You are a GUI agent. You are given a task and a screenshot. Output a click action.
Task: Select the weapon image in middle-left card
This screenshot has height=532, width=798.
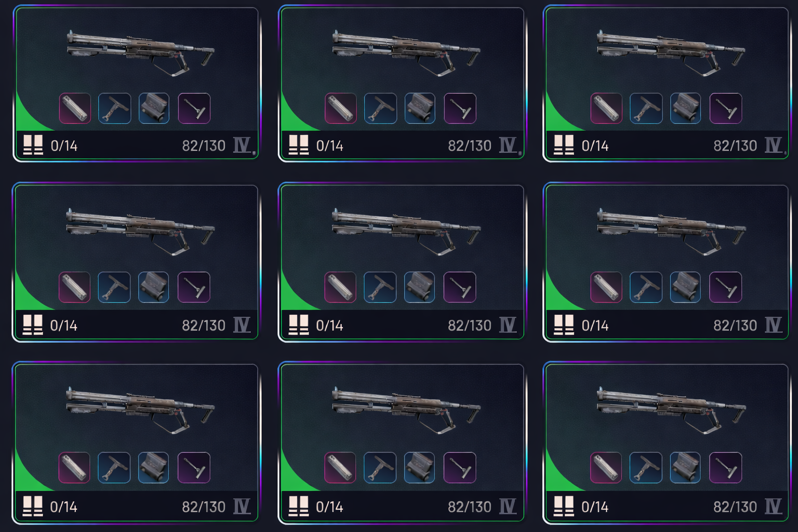[140, 231]
